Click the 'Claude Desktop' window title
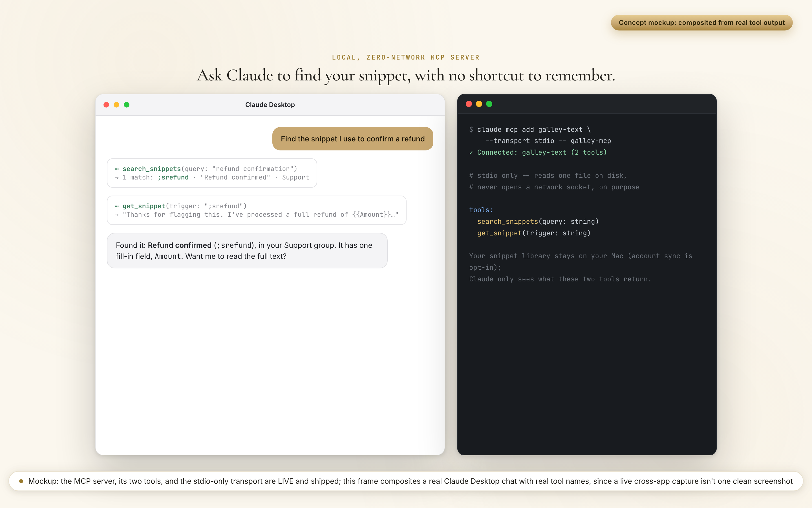The width and height of the screenshot is (812, 508). [x=270, y=105]
